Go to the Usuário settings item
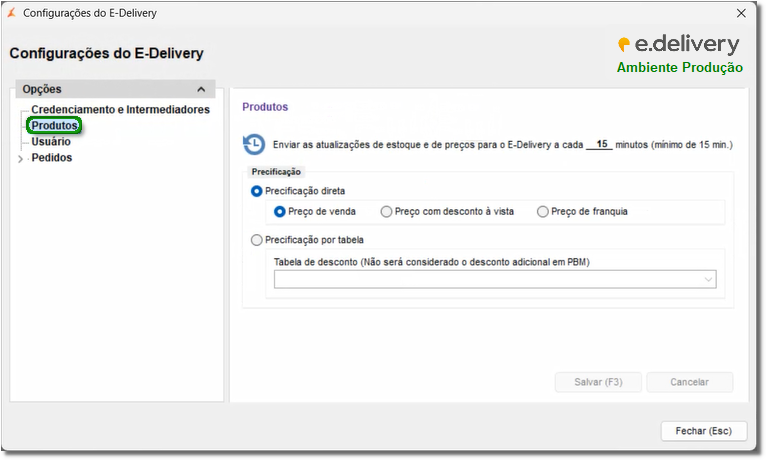Viewport: 766px width, 460px height. [51, 142]
